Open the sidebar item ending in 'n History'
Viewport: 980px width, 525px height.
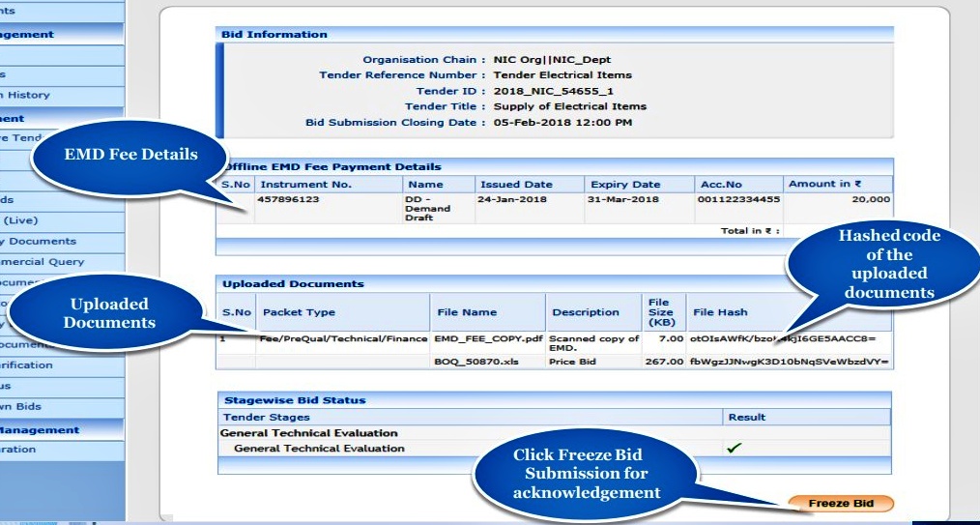pyautogui.click(x=62, y=95)
